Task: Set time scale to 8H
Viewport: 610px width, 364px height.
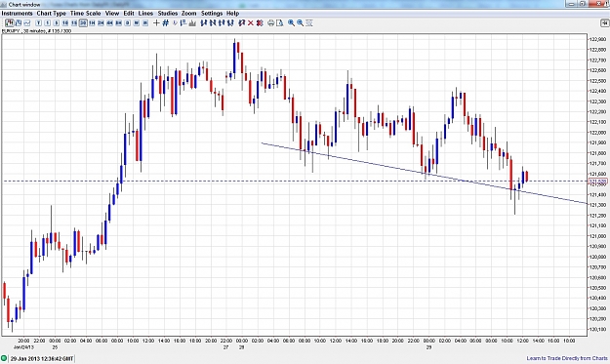Action: click(119, 23)
